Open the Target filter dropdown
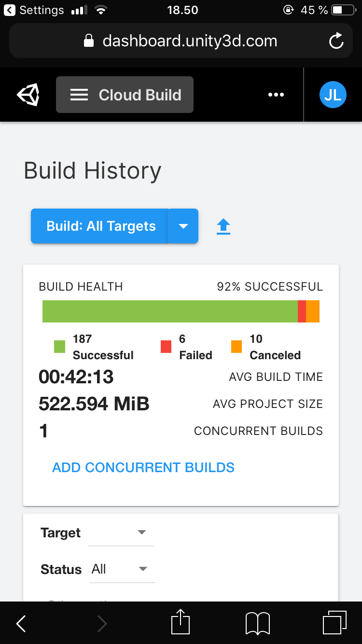This screenshot has height=644, width=362. click(x=121, y=533)
